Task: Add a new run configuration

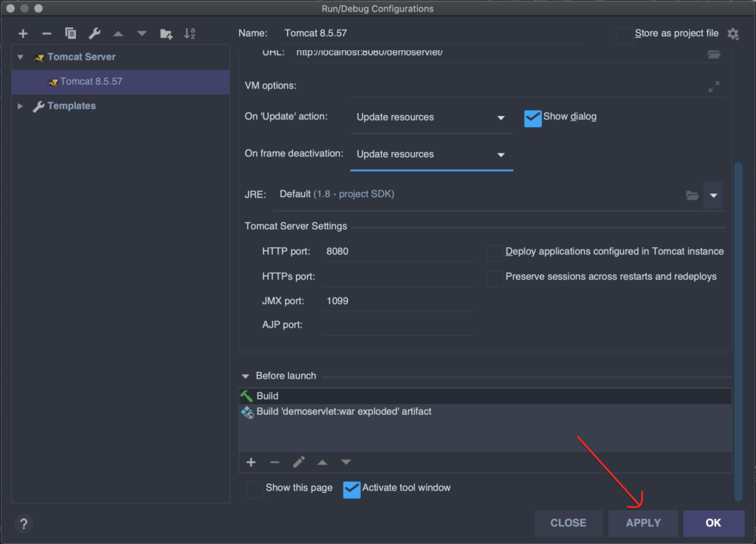Action: click(23, 33)
